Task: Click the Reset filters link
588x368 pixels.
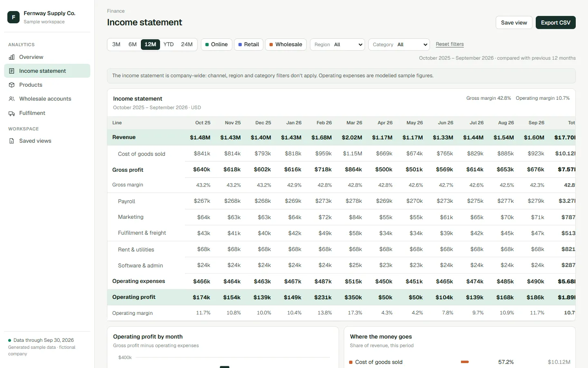Action: pos(450,44)
